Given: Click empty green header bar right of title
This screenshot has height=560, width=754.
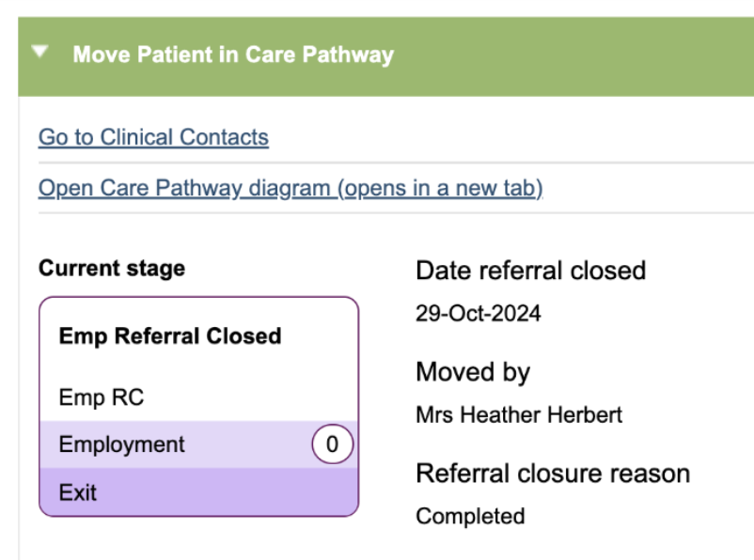Looking at the screenshot, I should coord(583,54).
